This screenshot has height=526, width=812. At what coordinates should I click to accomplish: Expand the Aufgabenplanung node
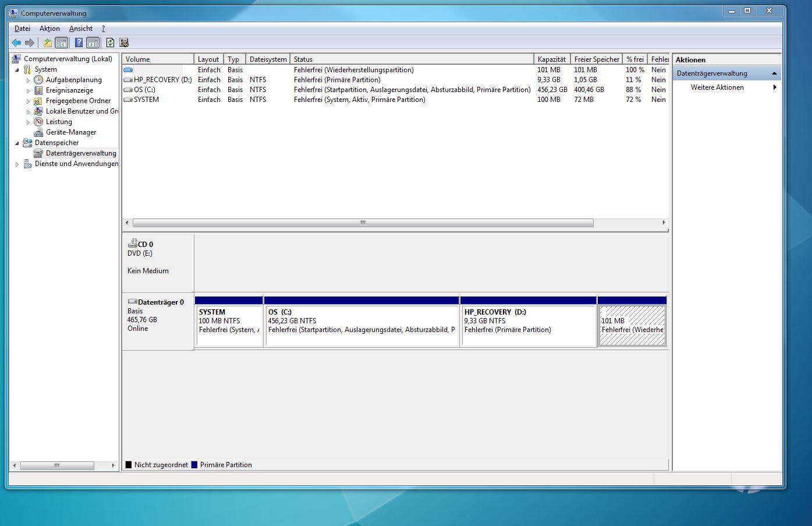[x=28, y=80]
